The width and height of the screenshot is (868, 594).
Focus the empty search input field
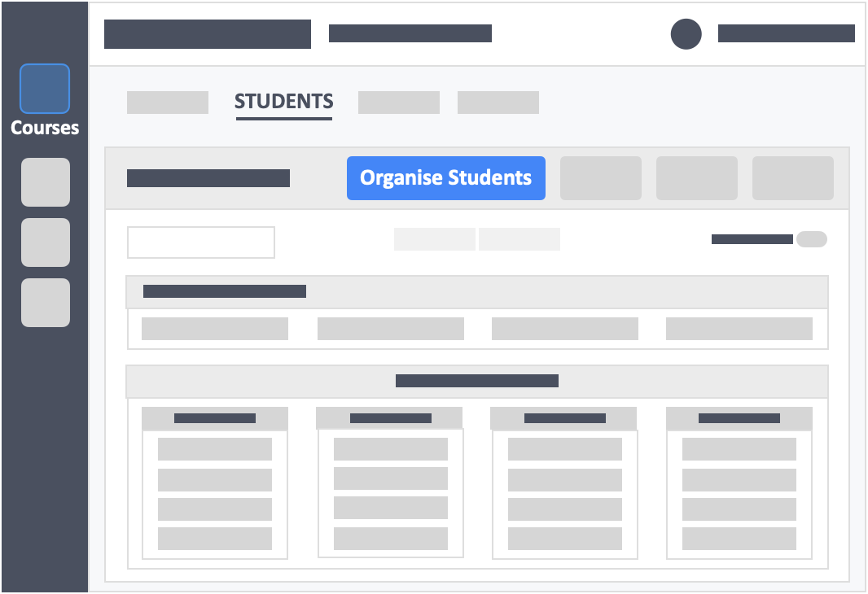pos(201,242)
